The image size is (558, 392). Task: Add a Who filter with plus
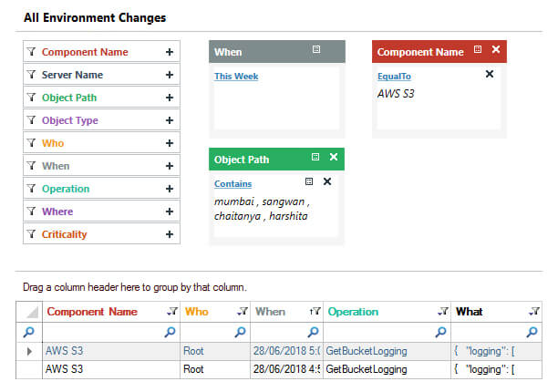click(170, 143)
